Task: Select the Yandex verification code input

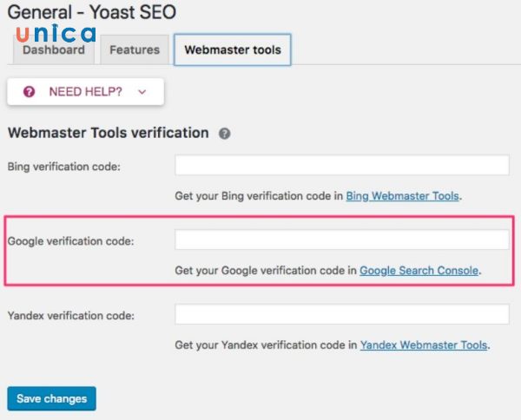Action: point(341,315)
